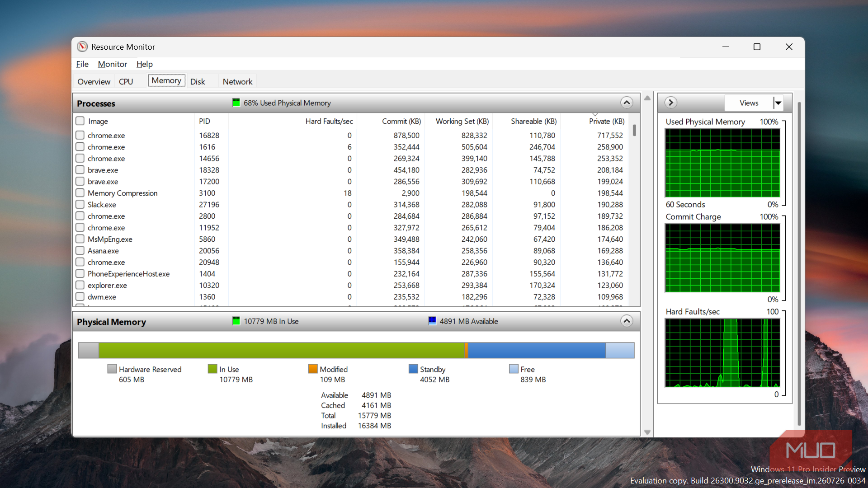Image resolution: width=868 pixels, height=488 pixels.
Task: Collapse the Processes section chevron
Action: [627, 103]
